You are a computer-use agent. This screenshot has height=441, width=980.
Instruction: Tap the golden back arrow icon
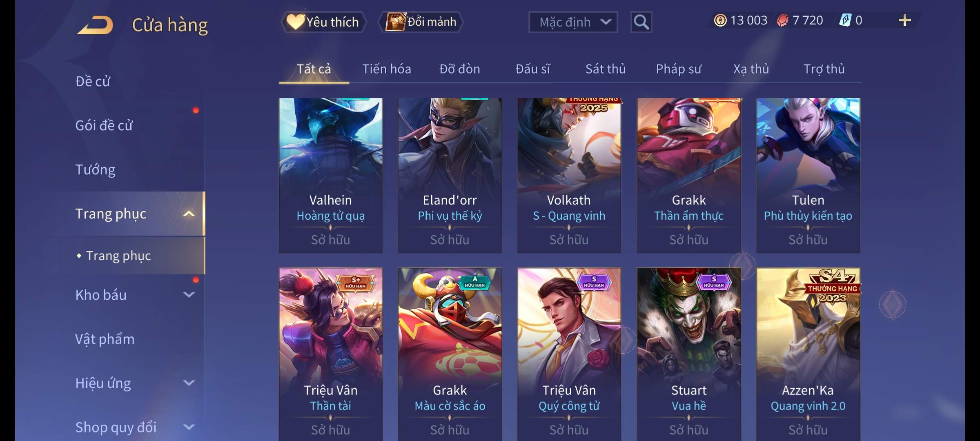click(95, 25)
